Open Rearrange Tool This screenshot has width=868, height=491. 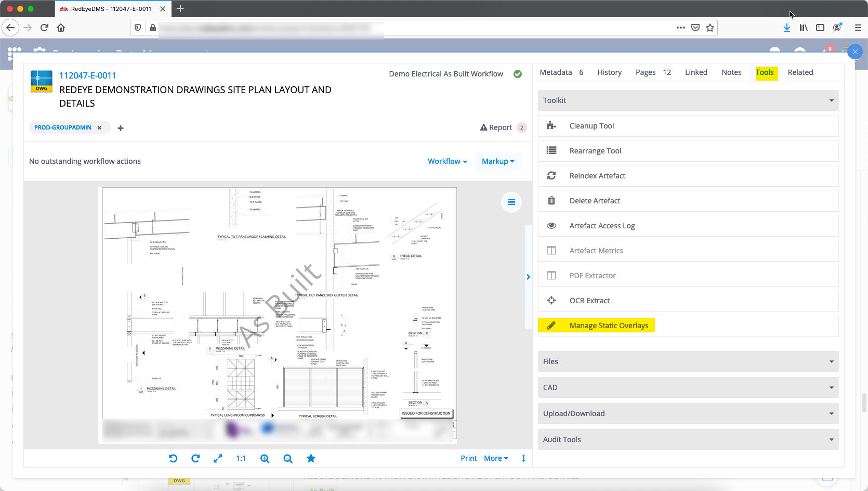coord(688,151)
